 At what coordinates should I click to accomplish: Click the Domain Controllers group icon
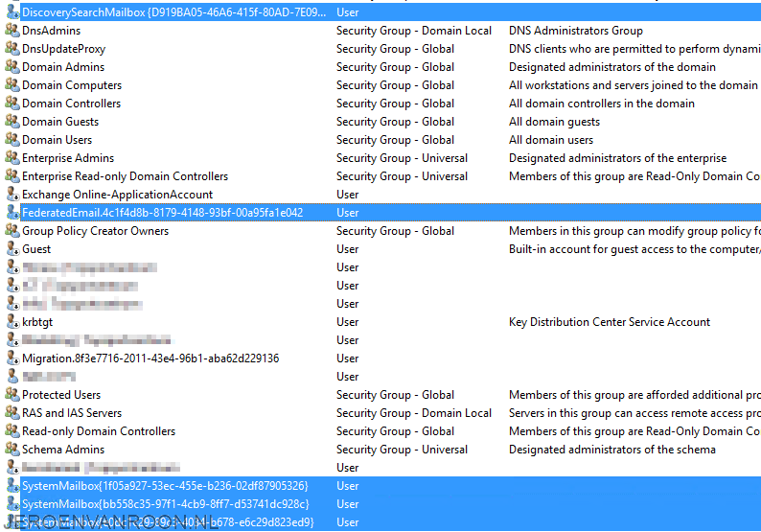pyautogui.click(x=12, y=103)
